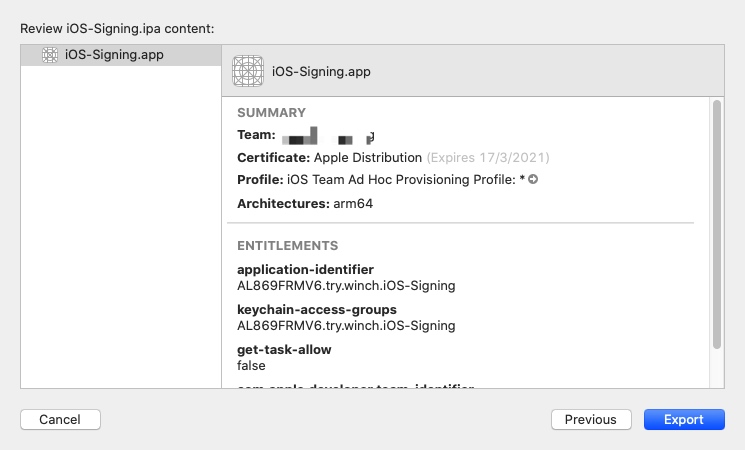This screenshot has height=450, width=745.
Task: Click the blurred Team name
Action: pos(329,136)
